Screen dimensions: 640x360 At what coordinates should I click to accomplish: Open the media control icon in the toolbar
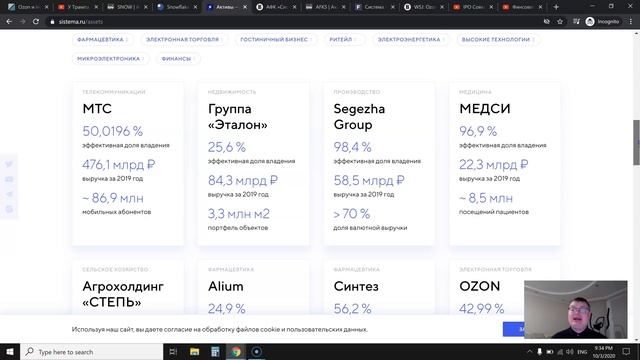pos(576,22)
